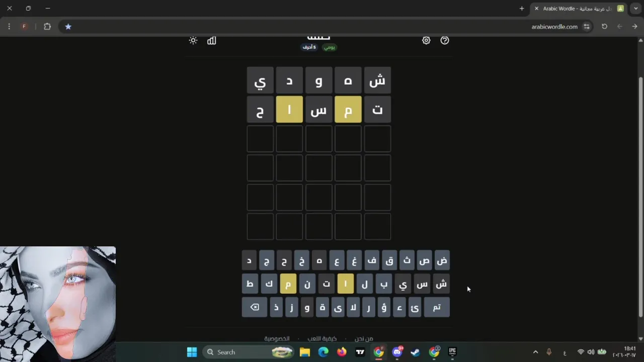Viewport: 644px width, 362px height.
Task: Tap the لا key
Action: click(x=353, y=307)
